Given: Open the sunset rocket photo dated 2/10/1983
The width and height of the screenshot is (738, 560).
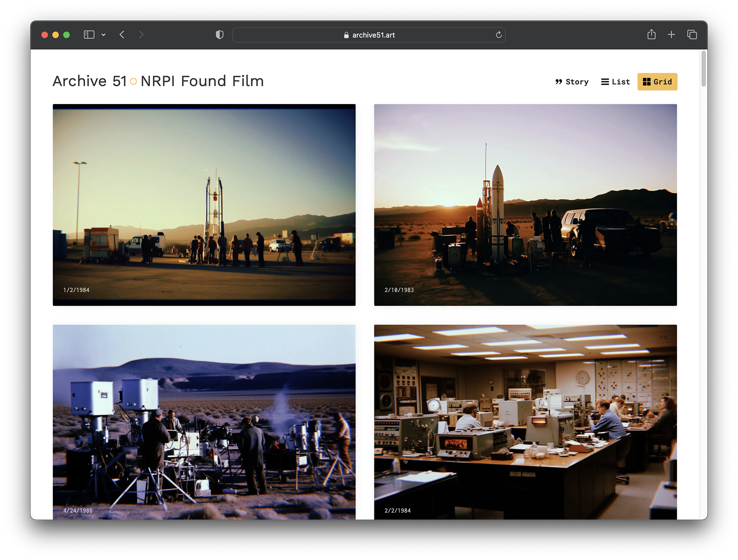Looking at the screenshot, I should click(526, 205).
